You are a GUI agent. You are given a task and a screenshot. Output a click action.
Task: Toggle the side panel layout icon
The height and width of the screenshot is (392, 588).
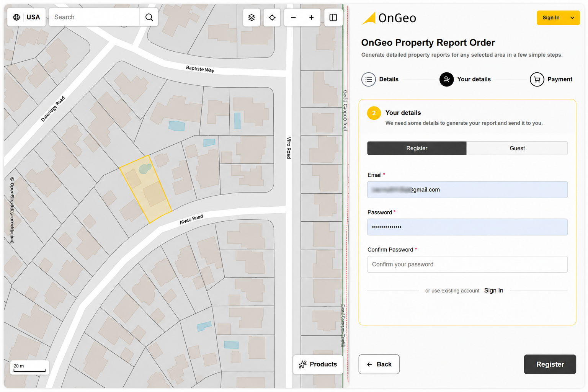(333, 18)
